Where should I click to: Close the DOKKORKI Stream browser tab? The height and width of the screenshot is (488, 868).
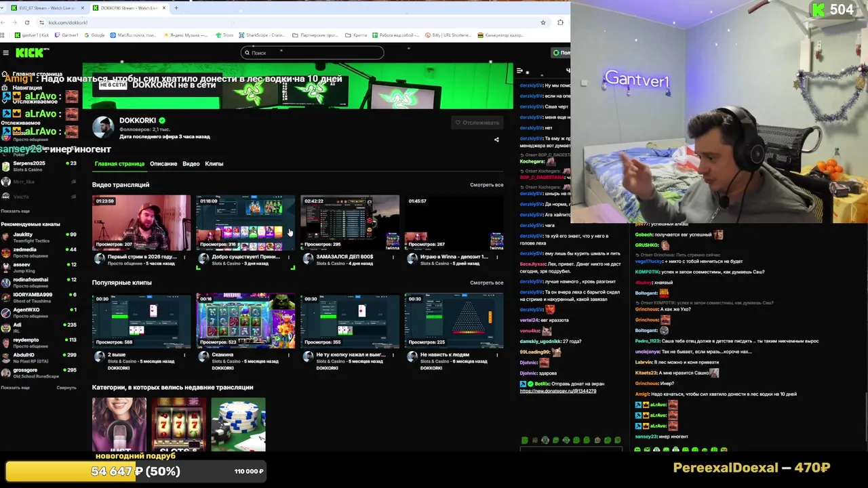click(x=165, y=8)
